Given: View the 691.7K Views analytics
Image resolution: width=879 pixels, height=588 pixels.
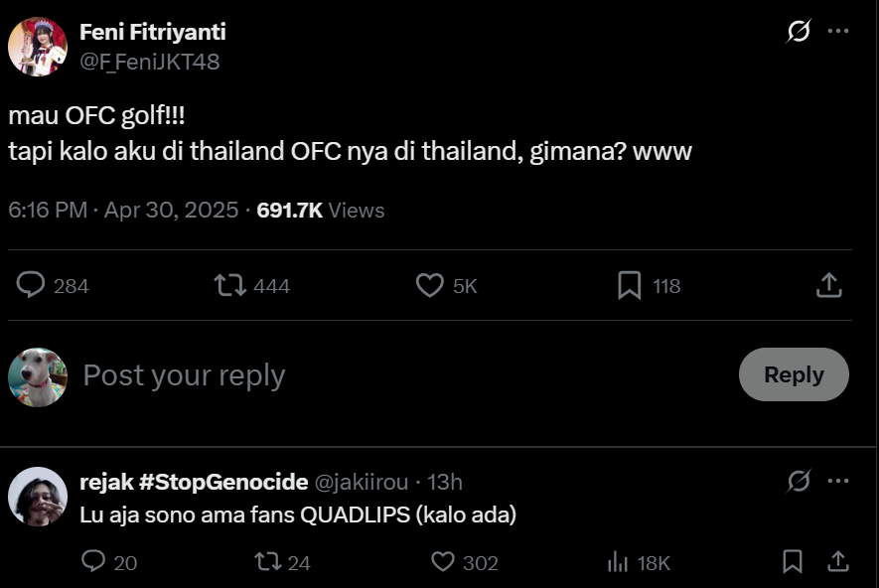Looking at the screenshot, I should click(x=320, y=211).
